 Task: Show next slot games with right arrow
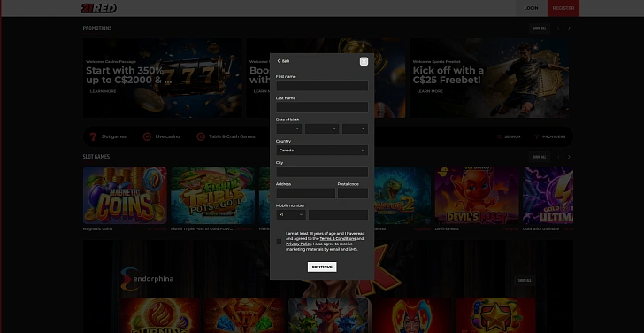(569, 157)
